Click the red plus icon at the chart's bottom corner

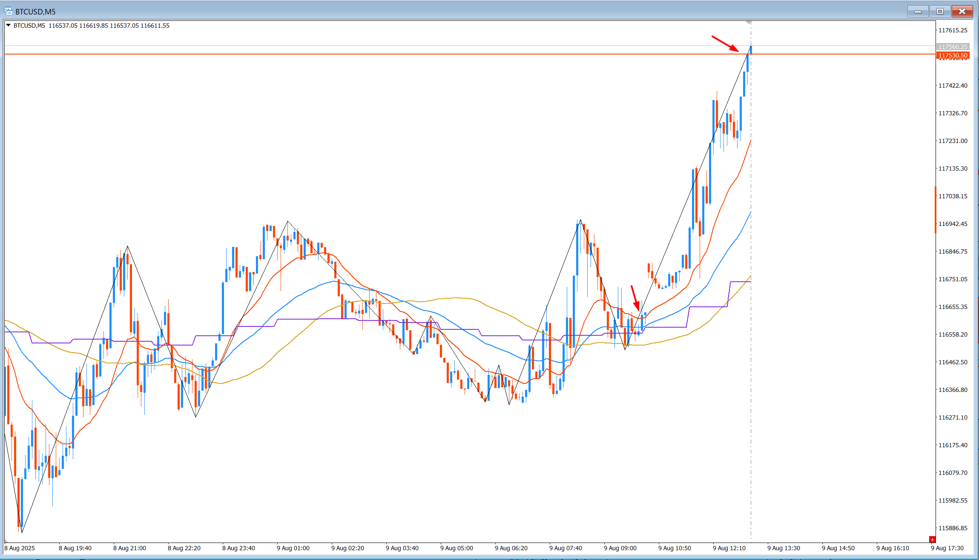tap(932, 540)
